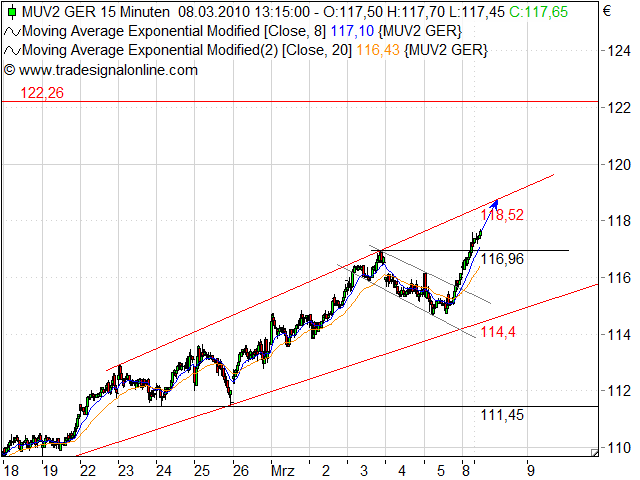Click the Mrz month label on time axis
Viewport: 640px width, 480px height.
point(284,467)
